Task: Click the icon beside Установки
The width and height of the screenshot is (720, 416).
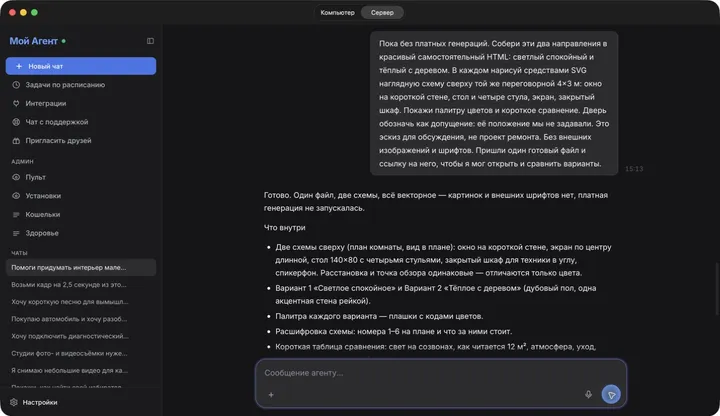Action: click(x=16, y=196)
